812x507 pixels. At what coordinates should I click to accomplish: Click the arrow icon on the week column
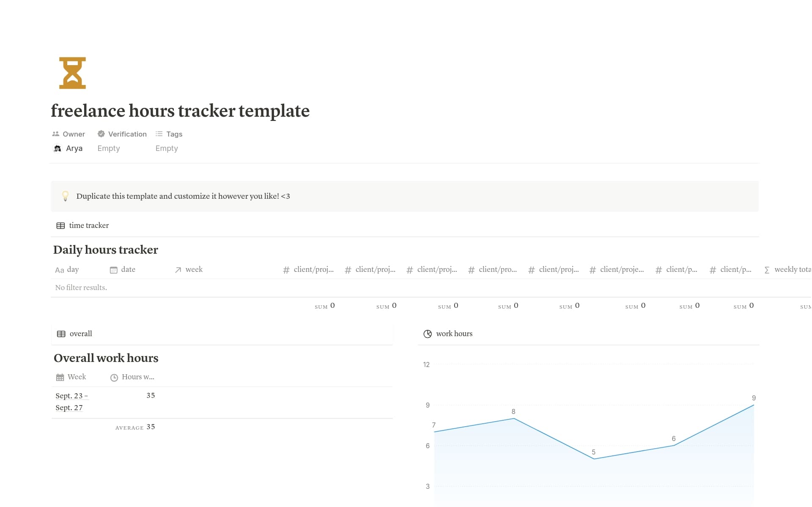(x=179, y=269)
